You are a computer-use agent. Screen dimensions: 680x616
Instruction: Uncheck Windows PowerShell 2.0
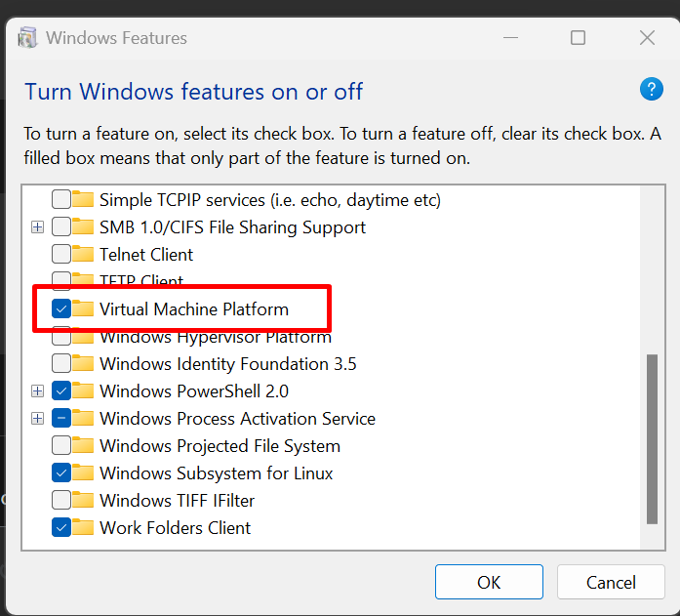tap(61, 390)
